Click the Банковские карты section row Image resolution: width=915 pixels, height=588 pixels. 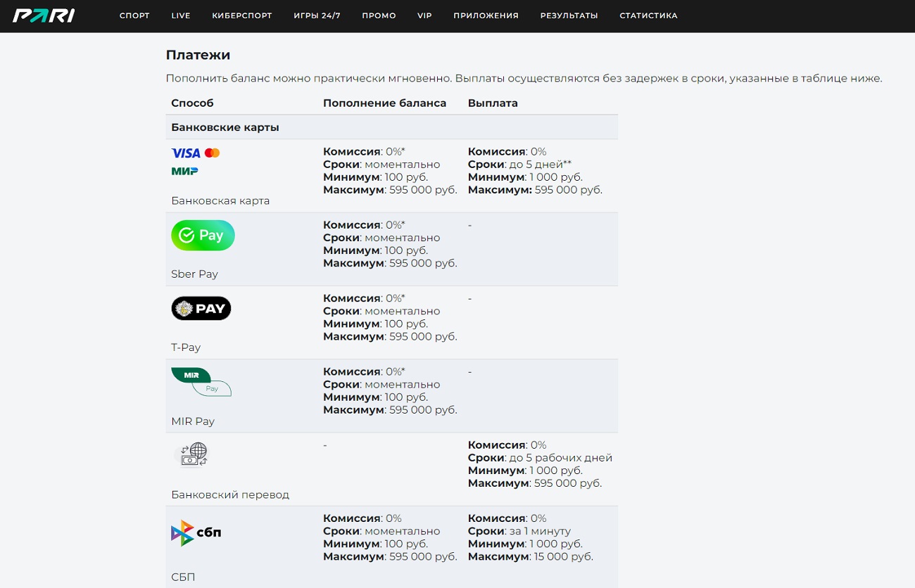(392, 127)
